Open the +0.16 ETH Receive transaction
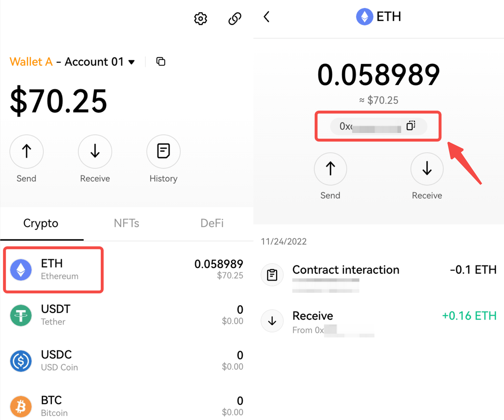This screenshot has height=420, width=504. coord(378,322)
